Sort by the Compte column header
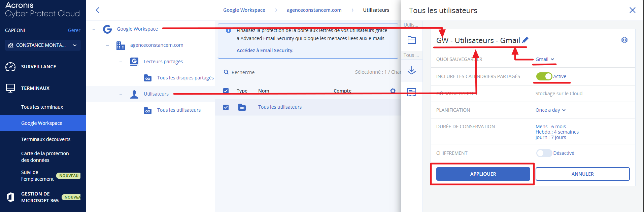The height and width of the screenshot is (212, 644). [x=342, y=91]
